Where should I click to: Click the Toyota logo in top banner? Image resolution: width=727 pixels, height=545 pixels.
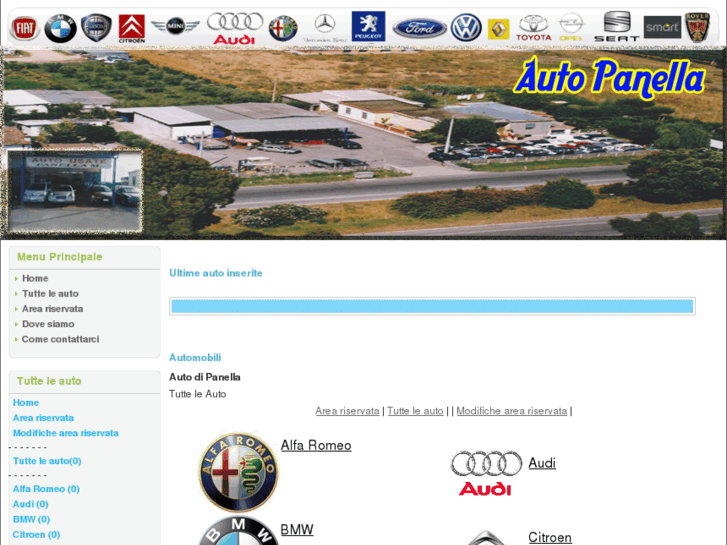(534, 28)
